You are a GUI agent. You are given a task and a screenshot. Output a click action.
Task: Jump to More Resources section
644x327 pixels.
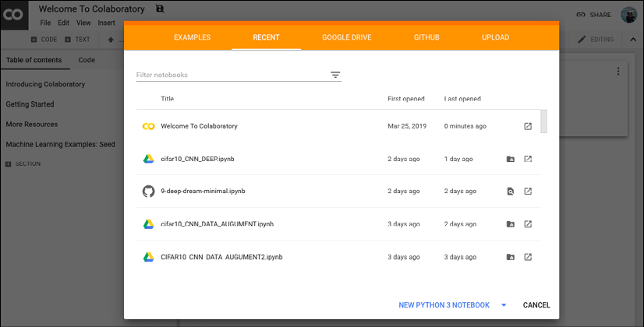click(x=32, y=125)
